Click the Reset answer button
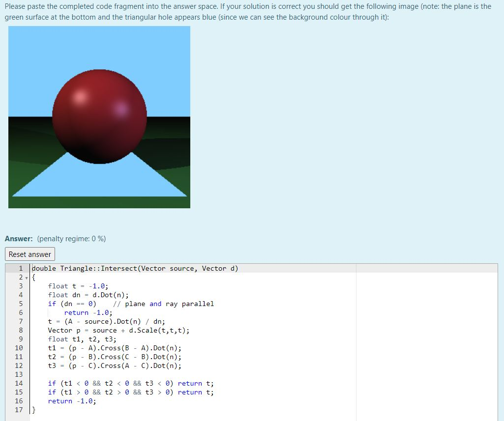504x421 pixels. pyautogui.click(x=30, y=254)
